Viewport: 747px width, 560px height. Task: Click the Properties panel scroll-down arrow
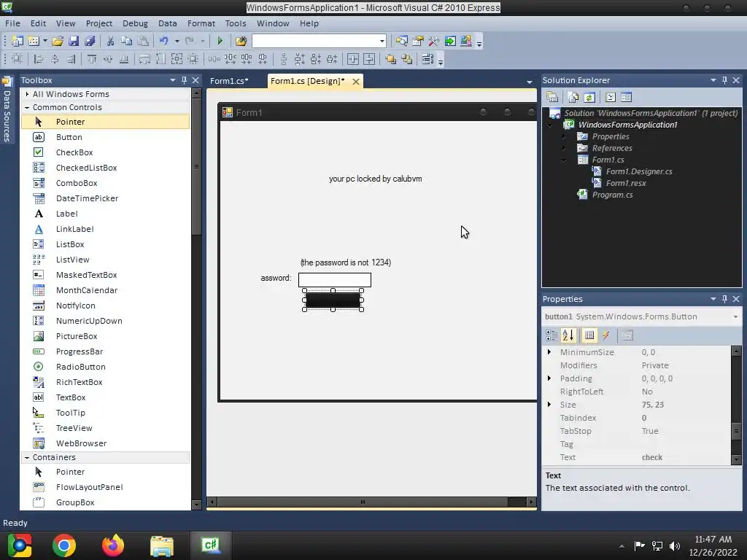(x=736, y=459)
